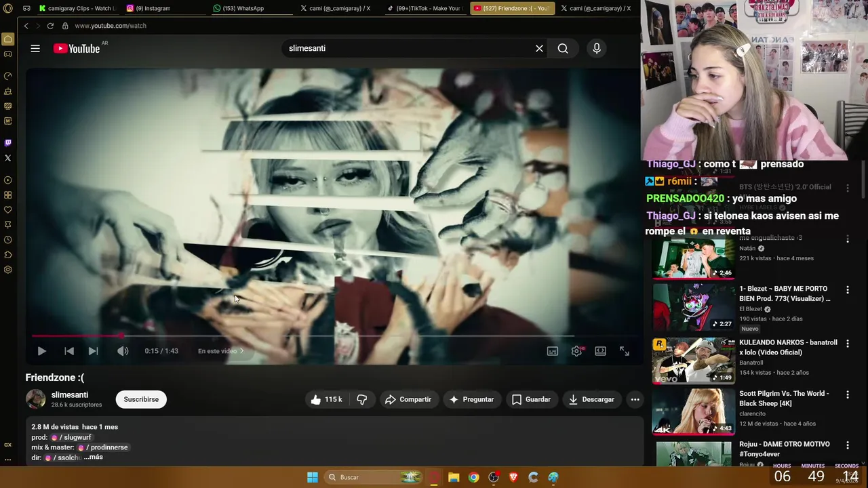Image resolution: width=868 pixels, height=488 pixels.
Task: Dislike the video
Action: pos(361,399)
